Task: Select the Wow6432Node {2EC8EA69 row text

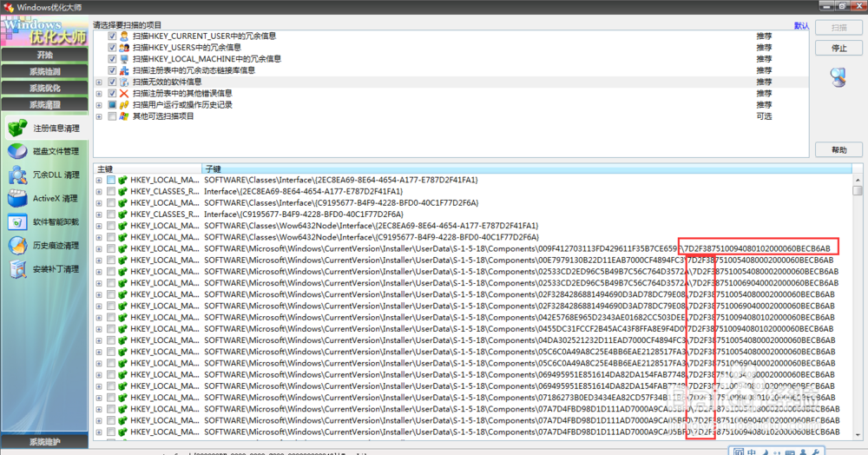Action: pyautogui.click(x=371, y=226)
